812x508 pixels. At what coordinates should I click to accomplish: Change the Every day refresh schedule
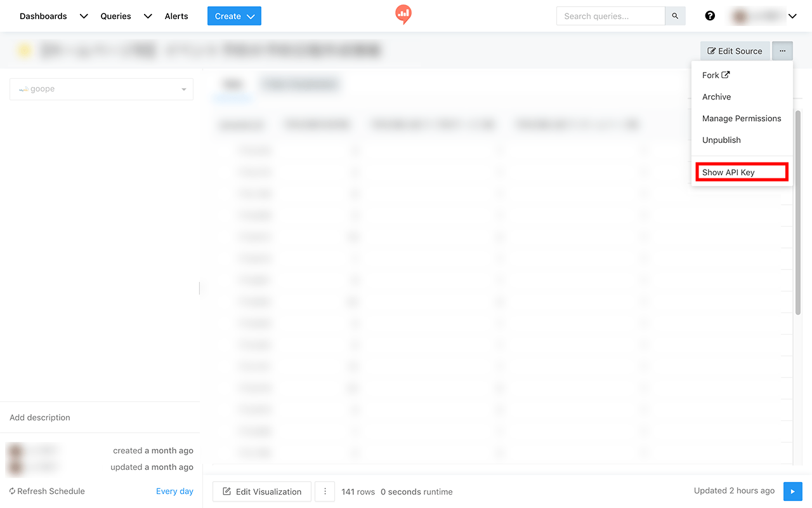click(x=174, y=491)
